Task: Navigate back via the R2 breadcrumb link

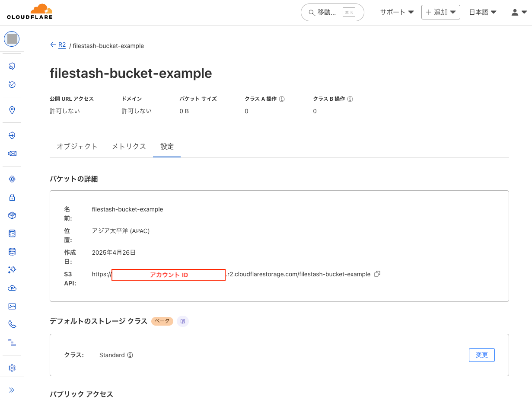Action: pyautogui.click(x=62, y=45)
